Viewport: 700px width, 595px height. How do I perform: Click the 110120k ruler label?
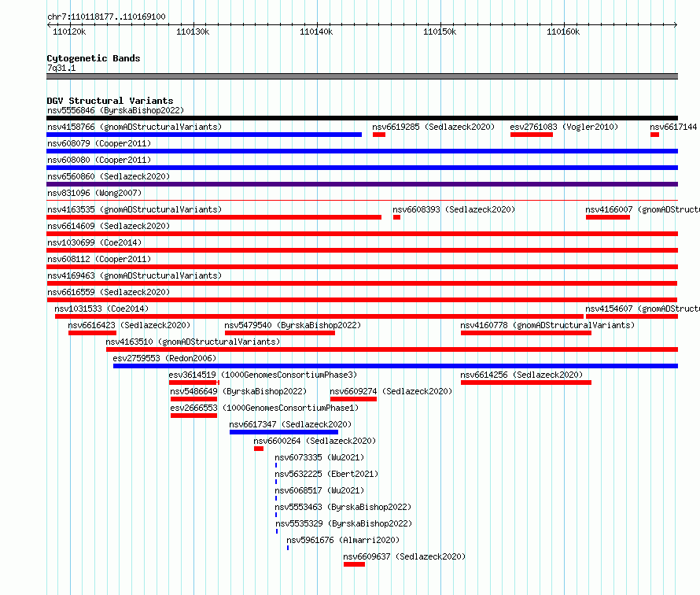point(69,31)
